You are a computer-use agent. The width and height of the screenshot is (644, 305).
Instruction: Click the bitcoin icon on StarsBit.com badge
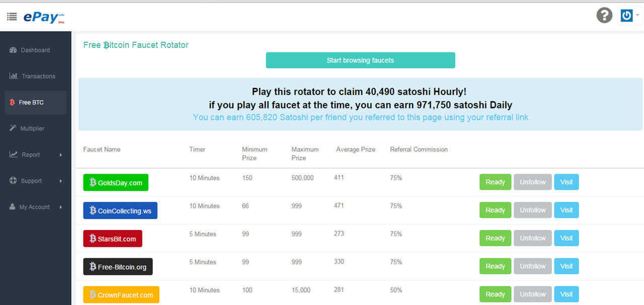click(x=93, y=239)
